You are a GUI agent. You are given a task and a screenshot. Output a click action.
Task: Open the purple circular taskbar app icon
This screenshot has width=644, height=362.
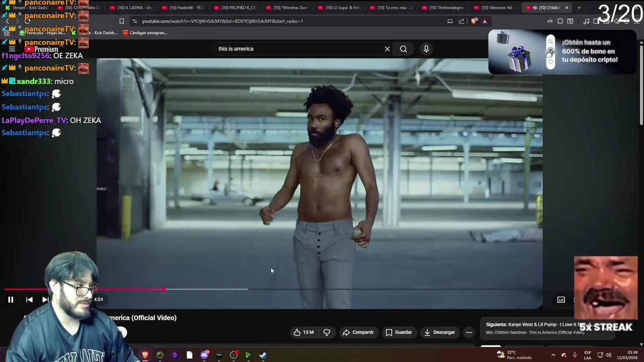click(x=175, y=355)
